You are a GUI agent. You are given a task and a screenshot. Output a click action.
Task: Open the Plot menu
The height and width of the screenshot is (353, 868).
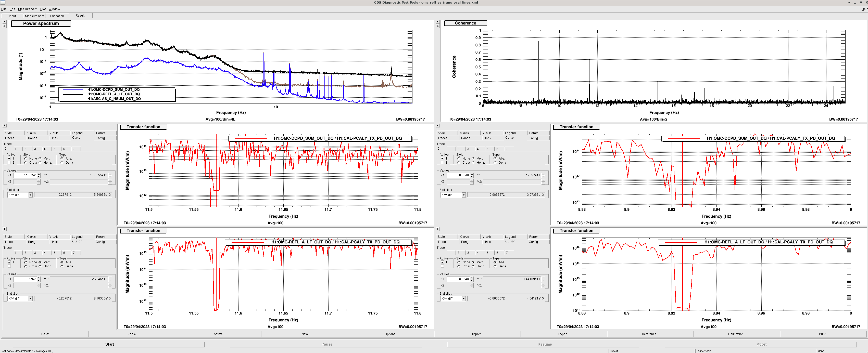43,9
